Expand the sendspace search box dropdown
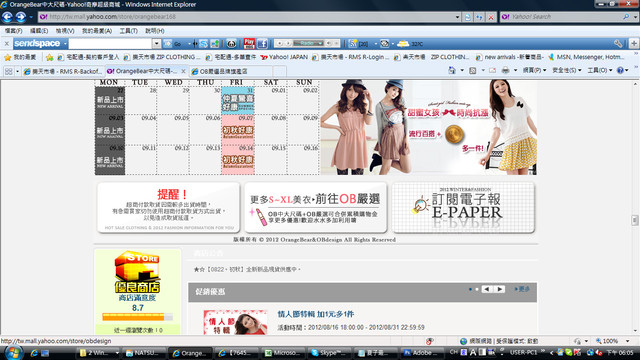This screenshot has height=360, width=640. tap(156, 44)
